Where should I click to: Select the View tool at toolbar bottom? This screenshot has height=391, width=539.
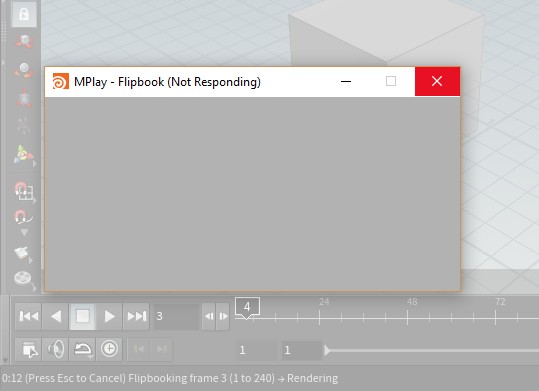click(23, 278)
